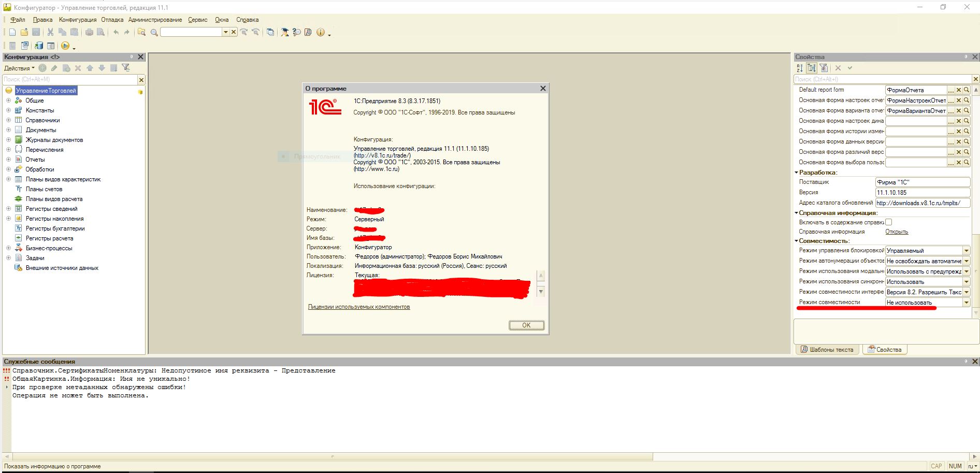This screenshot has width=980, height=473.
Task: Switch to the Свойства tab
Action: pyautogui.click(x=885, y=350)
